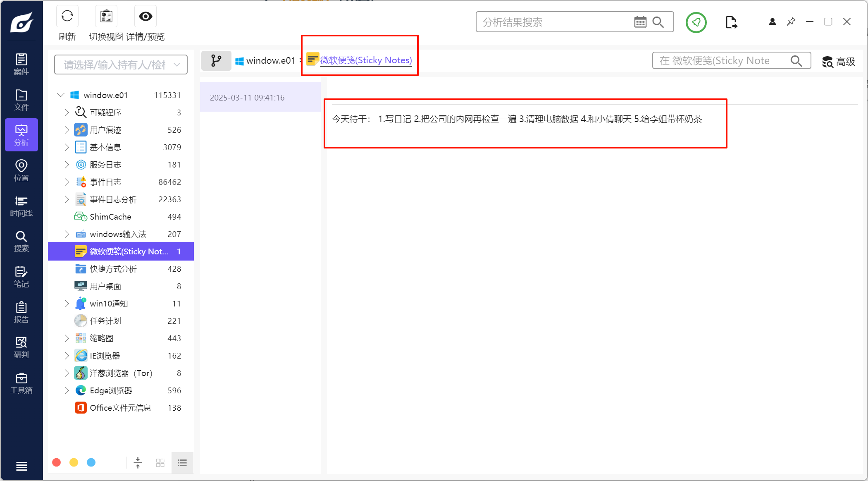Click the Tor onion icon in tree
The height and width of the screenshot is (481, 868).
pos(81,373)
